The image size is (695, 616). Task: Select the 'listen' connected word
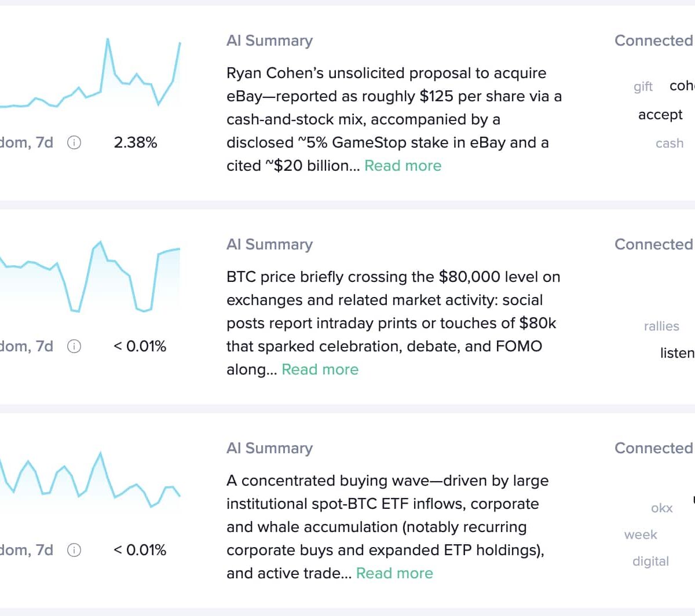pyautogui.click(x=677, y=353)
